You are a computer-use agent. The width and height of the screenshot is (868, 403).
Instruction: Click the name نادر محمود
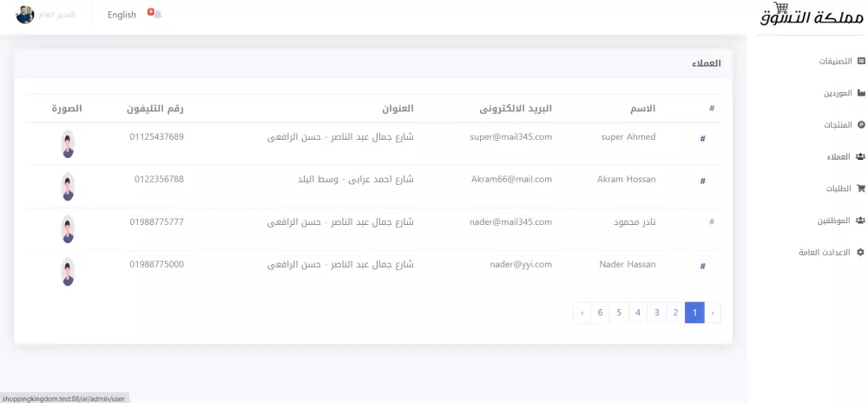[635, 222]
